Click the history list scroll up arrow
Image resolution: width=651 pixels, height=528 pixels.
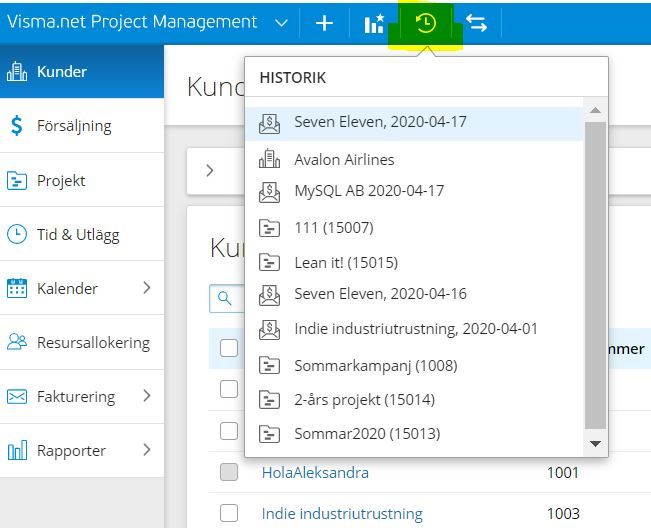pyautogui.click(x=595, y=110)
